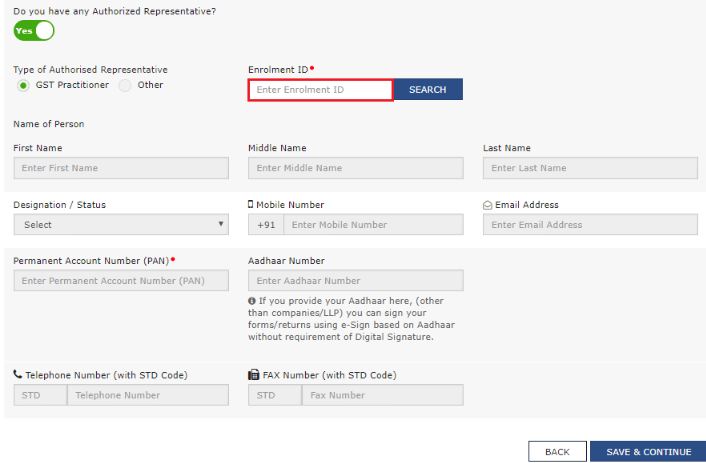
Task: Select Other representative type radio
Action: [125, 85]
